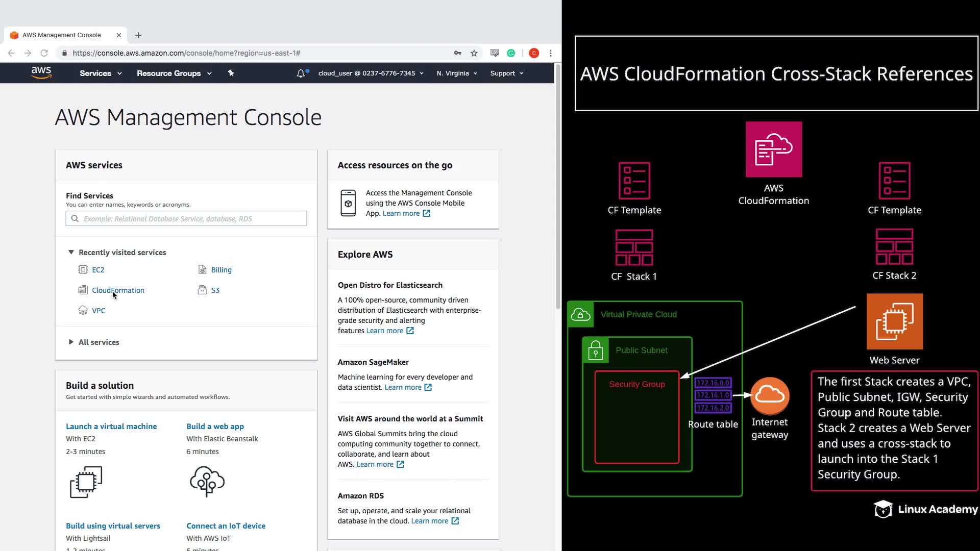Open the N. Virginia region selector

[456, 73]
